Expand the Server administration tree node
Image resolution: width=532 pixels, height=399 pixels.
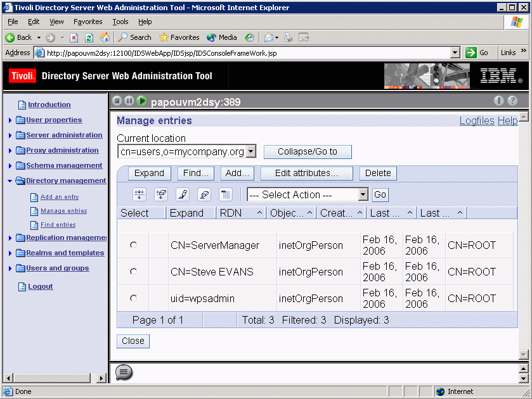coord(10,136)
